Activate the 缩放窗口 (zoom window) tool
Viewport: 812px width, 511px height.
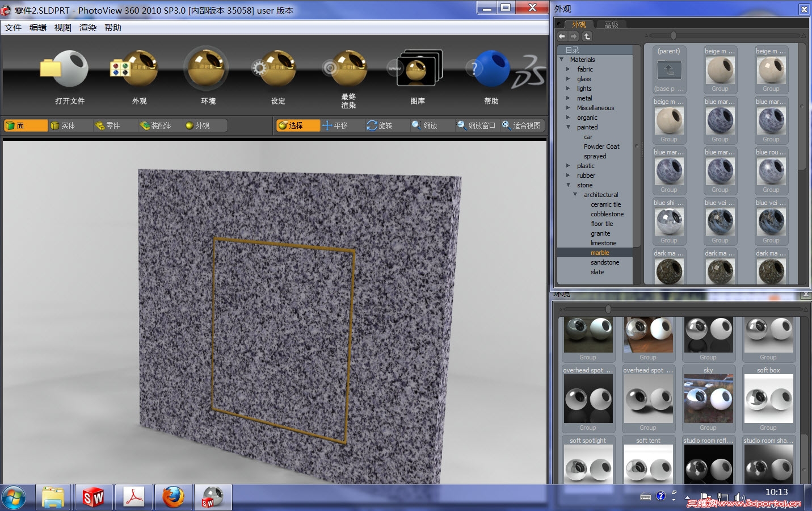click(477, 125)
